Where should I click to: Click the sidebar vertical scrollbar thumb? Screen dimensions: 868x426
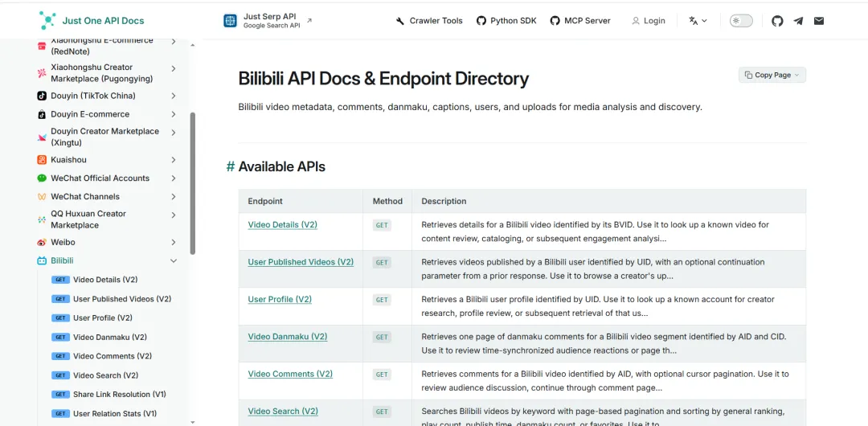point(193,183)
